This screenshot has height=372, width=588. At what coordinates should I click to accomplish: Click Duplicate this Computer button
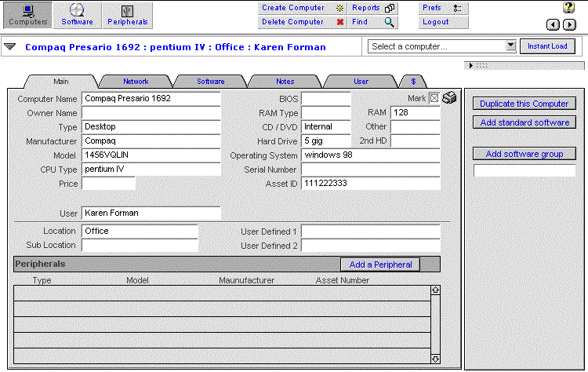click(x=524, y=104)
